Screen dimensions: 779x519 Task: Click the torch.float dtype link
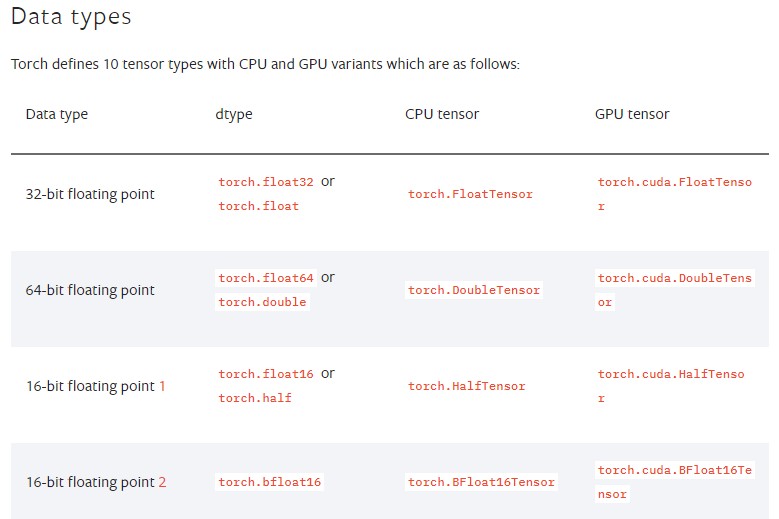(258, 206)
